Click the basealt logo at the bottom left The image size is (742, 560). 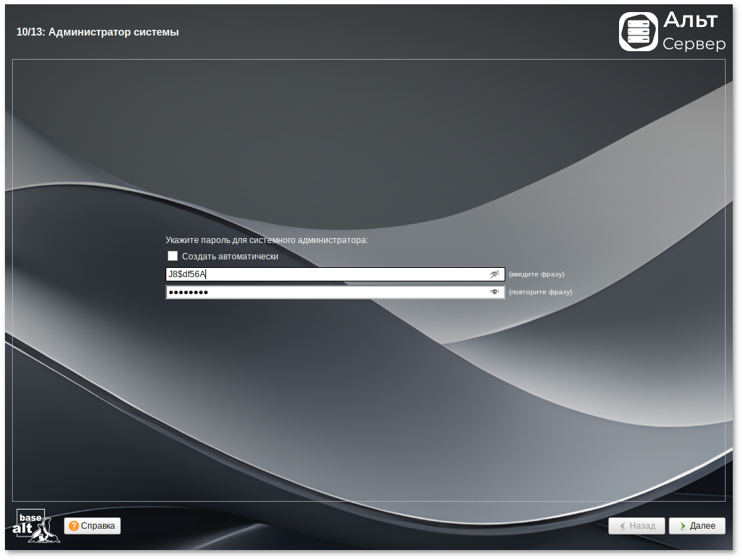[36, 526]
